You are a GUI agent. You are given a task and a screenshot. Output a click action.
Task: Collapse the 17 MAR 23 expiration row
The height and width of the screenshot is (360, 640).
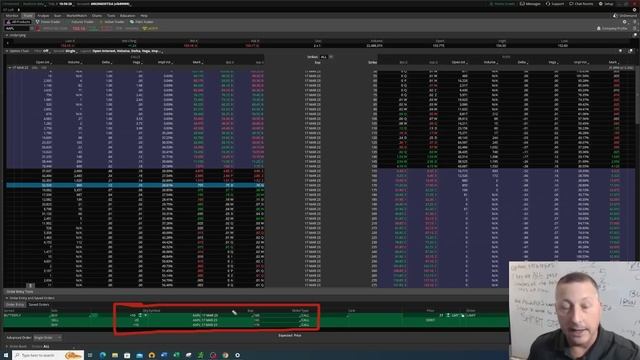(10, 68)
